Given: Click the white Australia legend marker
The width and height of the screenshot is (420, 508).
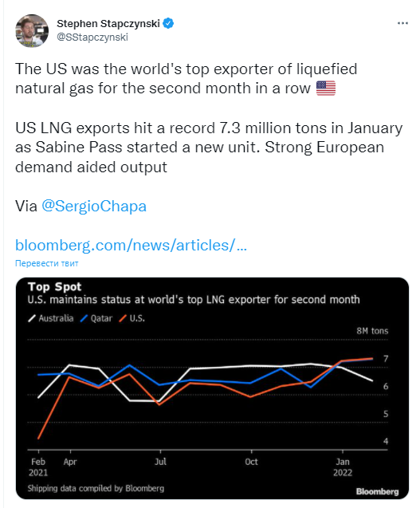Looking at the screenshot, I should coord(32,318).
